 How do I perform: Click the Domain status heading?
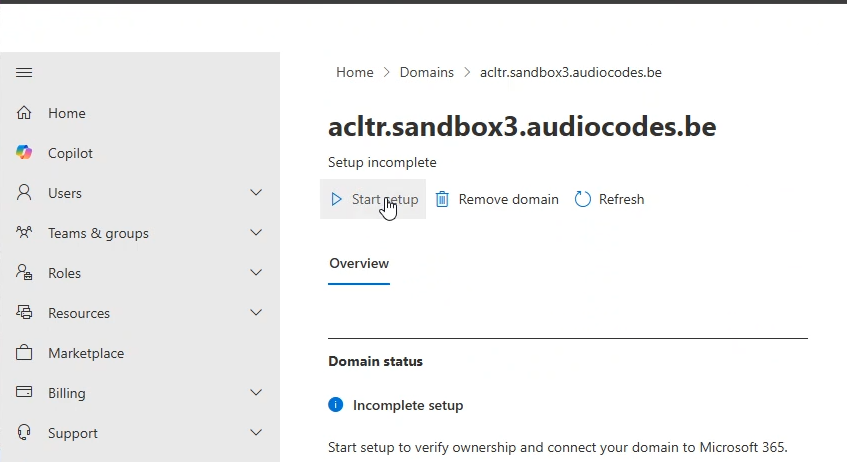[375, 361]
